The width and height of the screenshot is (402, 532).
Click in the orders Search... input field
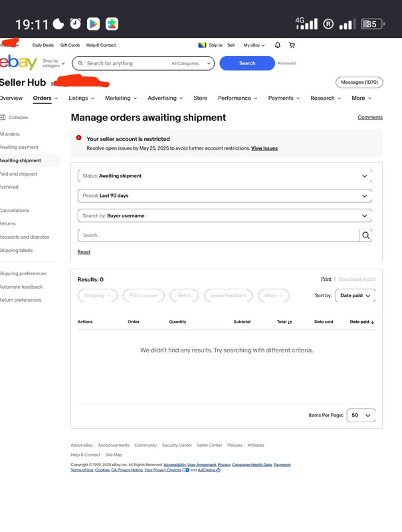coord(219,235)
